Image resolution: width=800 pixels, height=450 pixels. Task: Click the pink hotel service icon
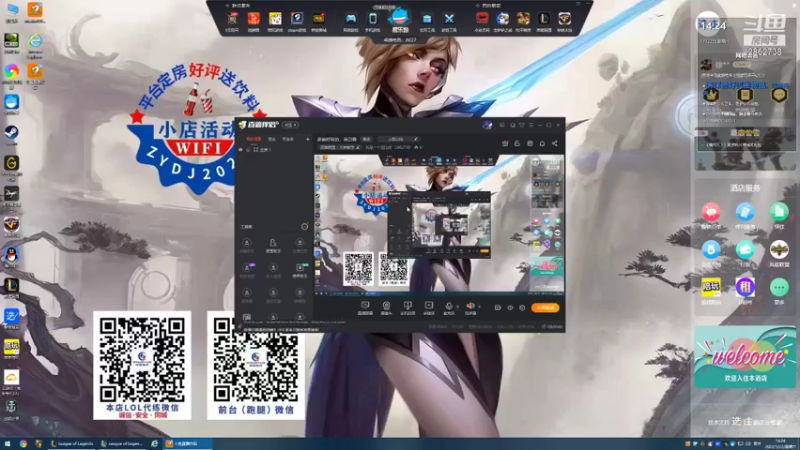click(x=711, y=214)
